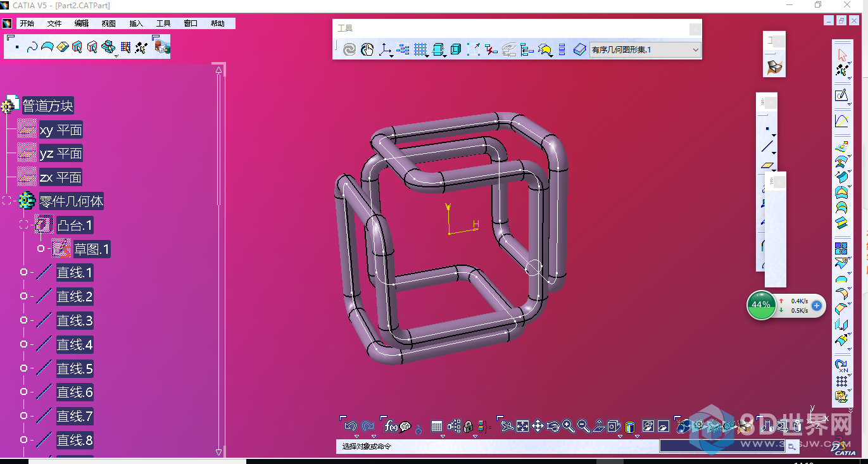Click the manual update mode hand icon

click(367, 49)
